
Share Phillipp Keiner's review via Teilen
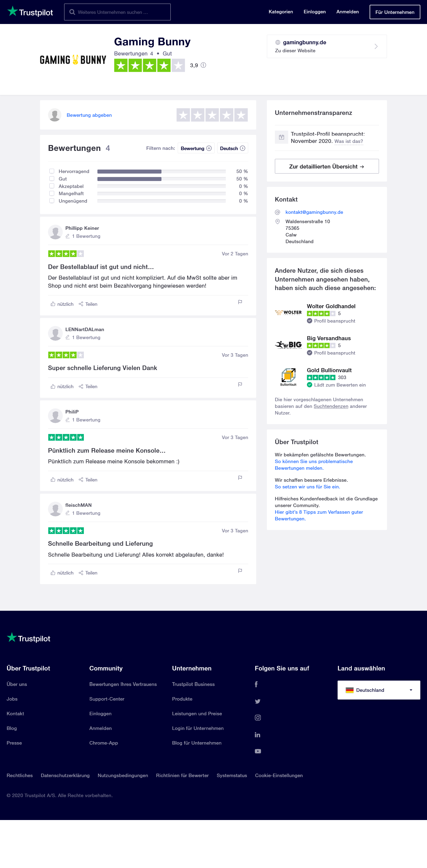tap(88, 304)
